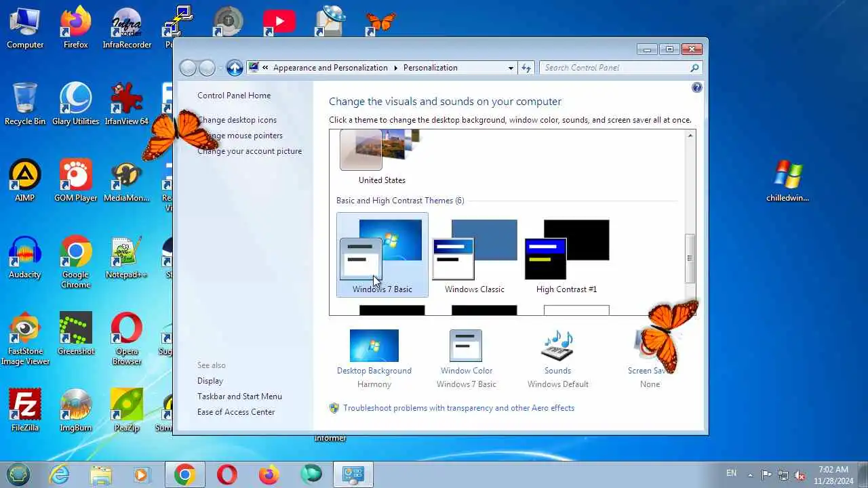868x488 pixels.
Task: Expand the address bar history dropdown
Action: (511, 68)
